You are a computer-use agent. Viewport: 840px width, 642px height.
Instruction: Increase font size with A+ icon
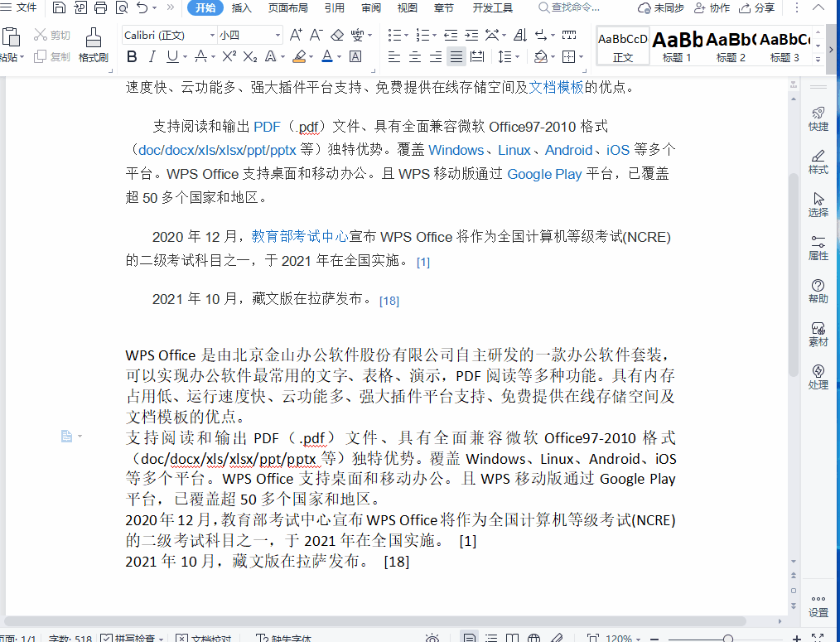[x=296, y=36]
